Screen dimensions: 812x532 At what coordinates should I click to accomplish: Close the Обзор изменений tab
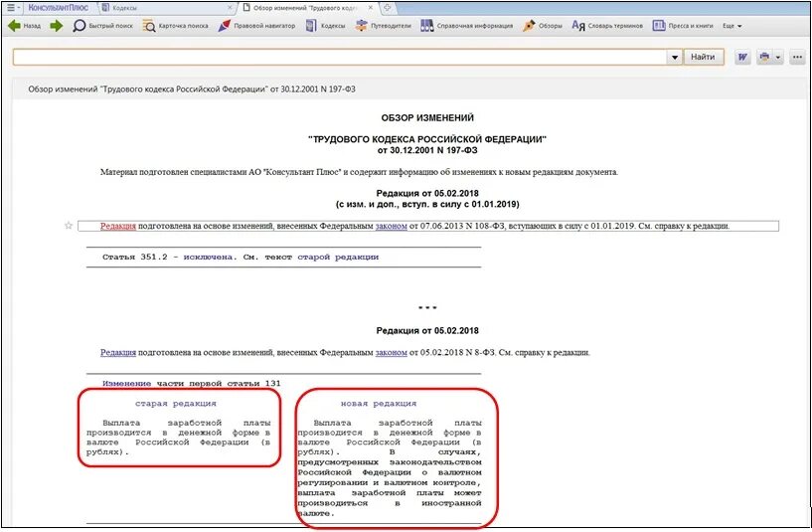click(371, 8)
